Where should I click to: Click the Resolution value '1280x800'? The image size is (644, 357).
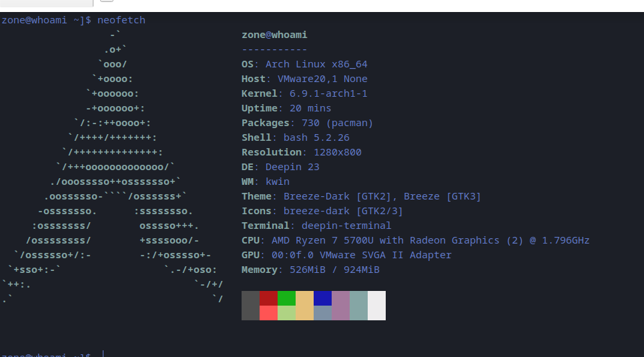click(338, 152)
